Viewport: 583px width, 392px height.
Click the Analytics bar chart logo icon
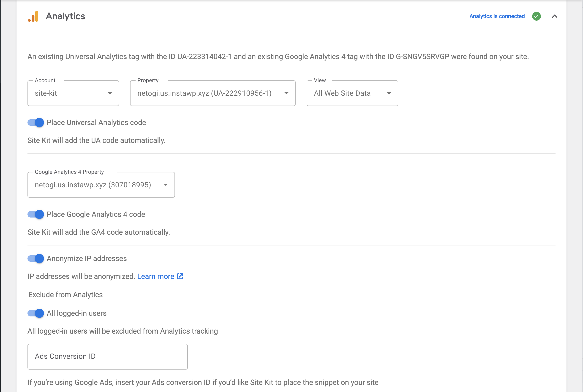click(33, 16)
